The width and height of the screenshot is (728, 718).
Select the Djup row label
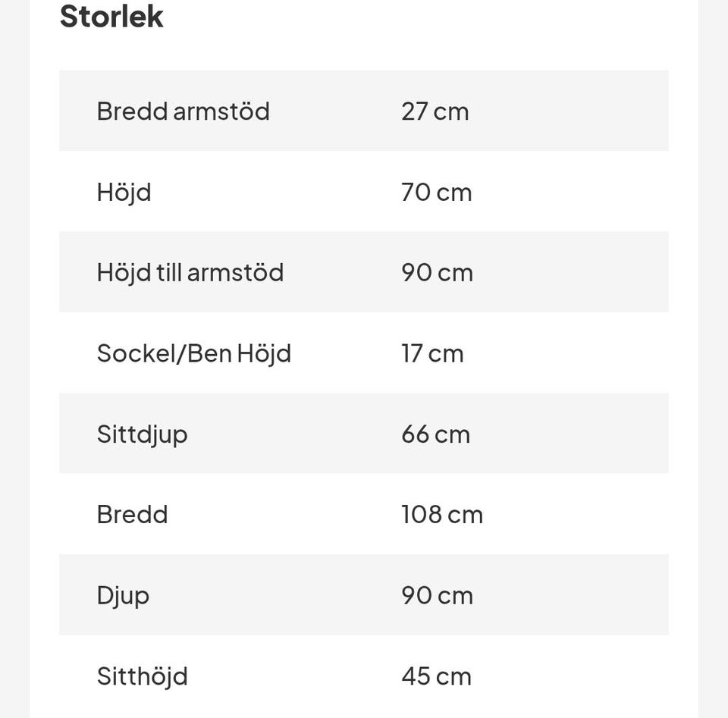click(123, 596)
